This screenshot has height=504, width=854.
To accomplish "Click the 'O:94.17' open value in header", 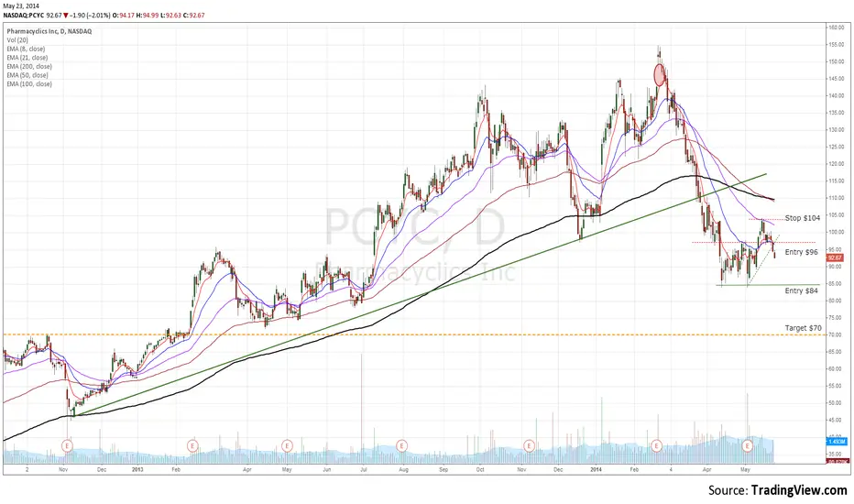I will (x=124, y=16).
